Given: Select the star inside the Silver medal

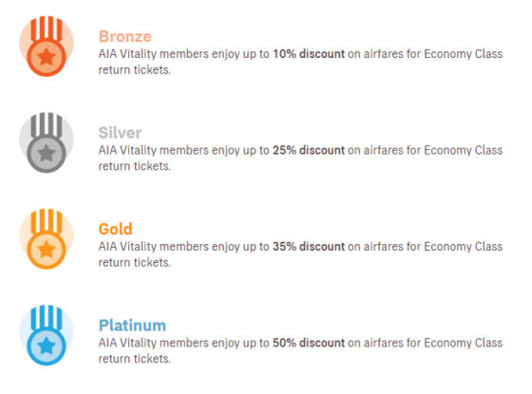Looking at the screenshot, I should pos(47,153).
